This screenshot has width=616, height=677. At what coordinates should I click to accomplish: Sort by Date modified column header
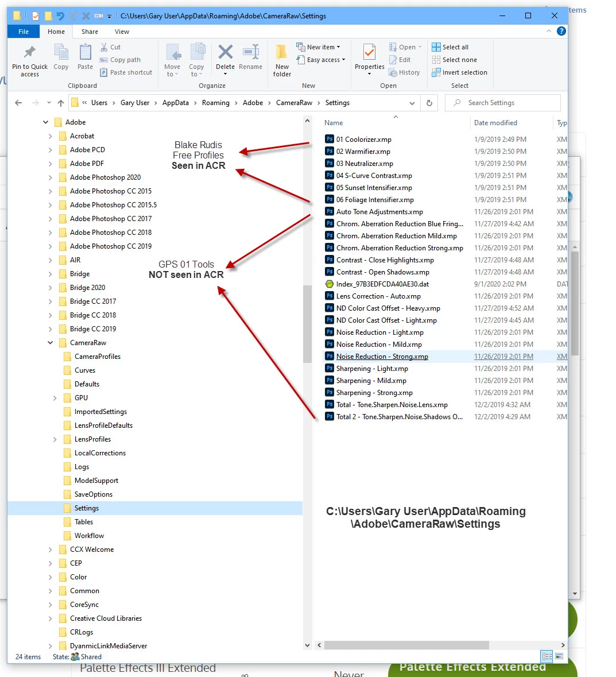pyautogui.click(x=495, y=123)
